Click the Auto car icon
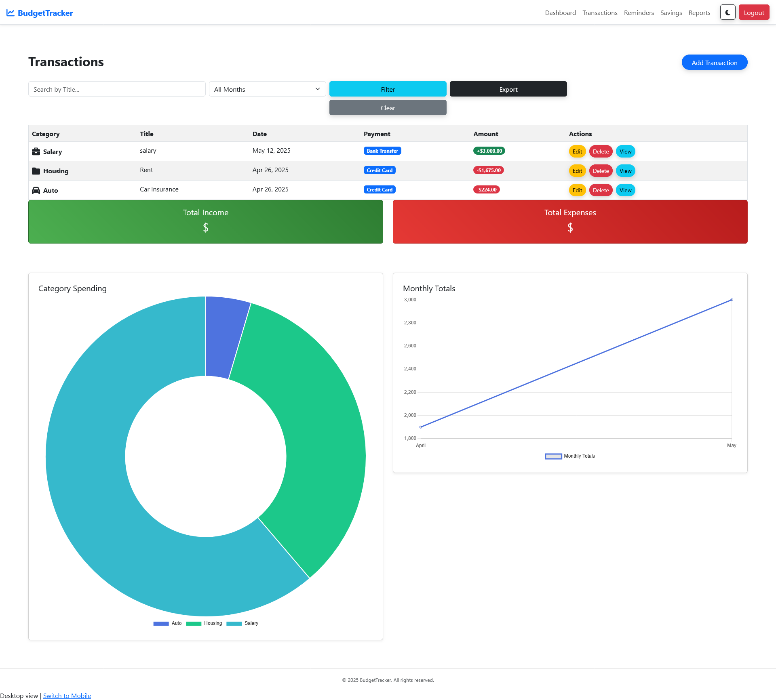Screen dimensions: 776x700 tap(36, 190)
